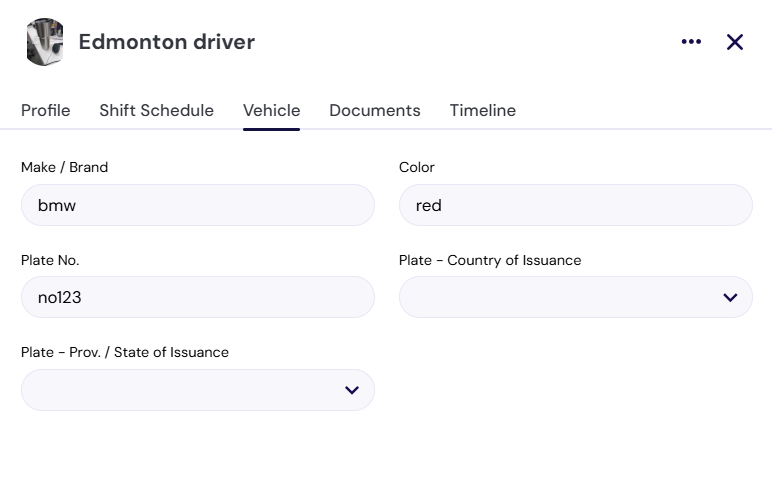Close the Edmonton driver panel
Viewport: 772px width, 504px height.
(x=735, y=42)
